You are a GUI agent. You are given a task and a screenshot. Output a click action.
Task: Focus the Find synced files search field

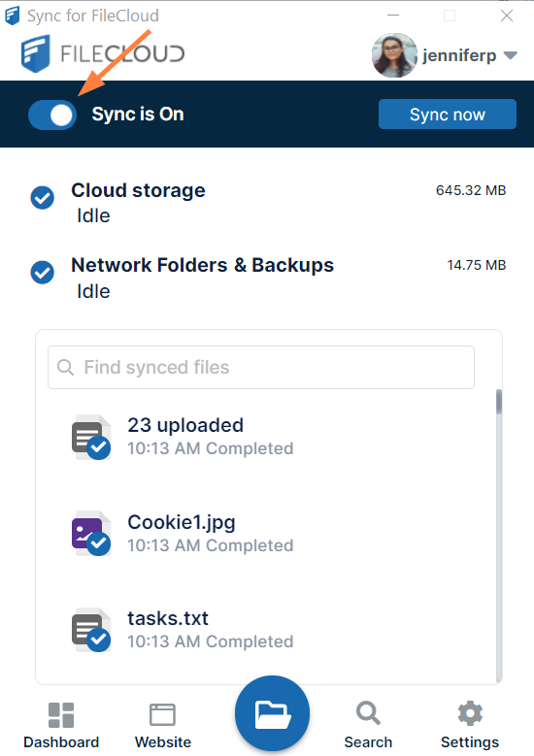(x=261, y=368)
